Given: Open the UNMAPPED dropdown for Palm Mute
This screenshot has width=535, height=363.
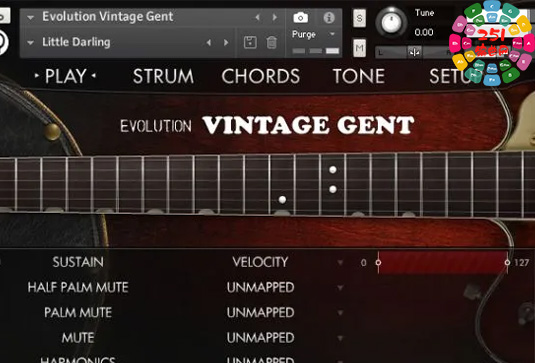Looking at the screenshot, I should pos(340,313).
